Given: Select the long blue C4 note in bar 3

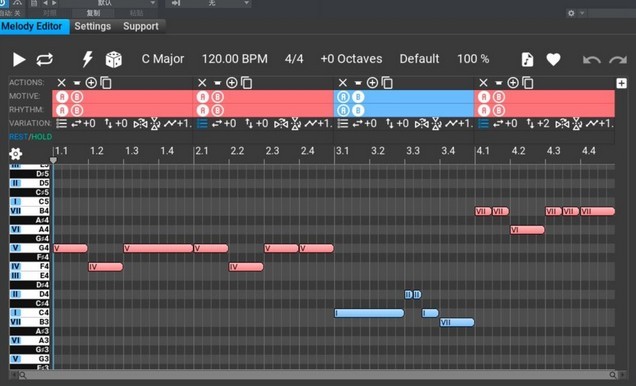Looking at the screenshot, I should click(369, 313).
